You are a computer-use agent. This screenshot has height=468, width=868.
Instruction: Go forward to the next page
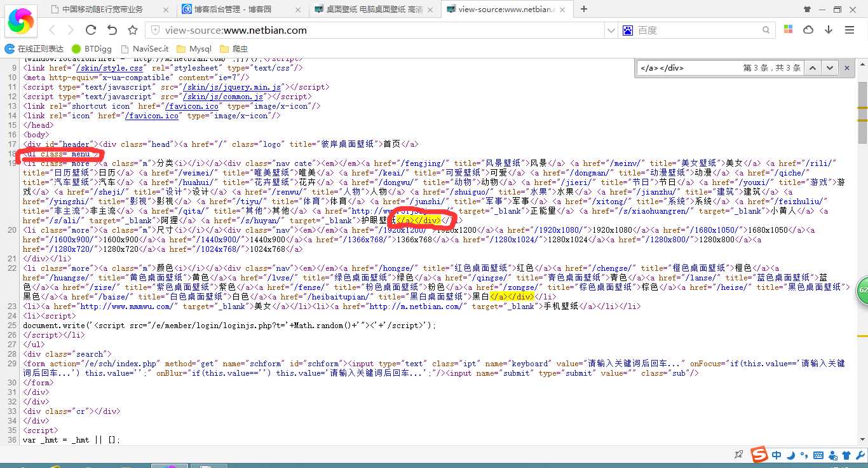(x=71, y=30)
